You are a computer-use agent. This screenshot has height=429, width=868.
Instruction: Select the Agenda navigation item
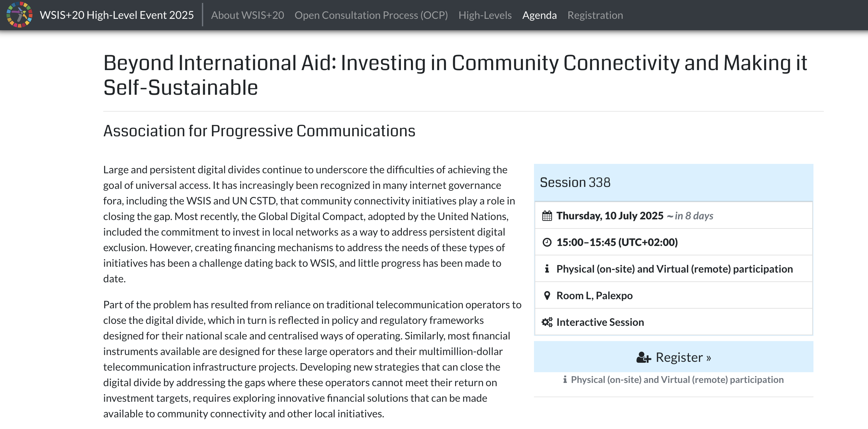(539, 15)
